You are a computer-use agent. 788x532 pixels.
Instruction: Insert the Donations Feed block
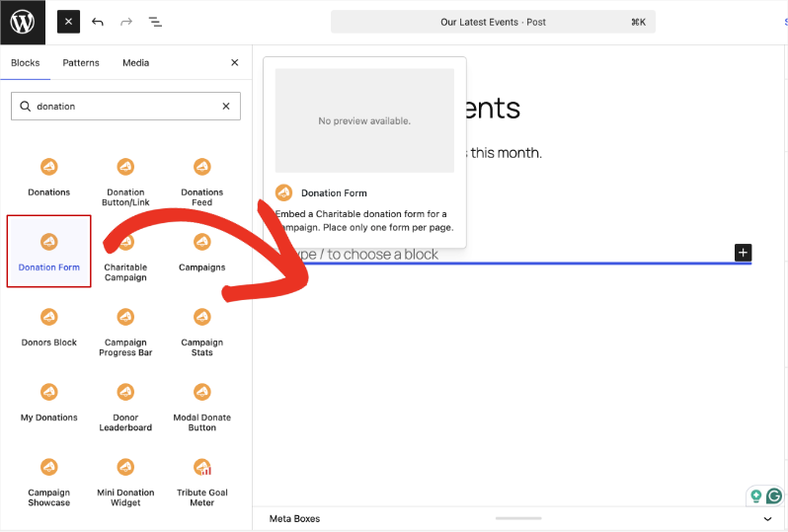point(202,182)
